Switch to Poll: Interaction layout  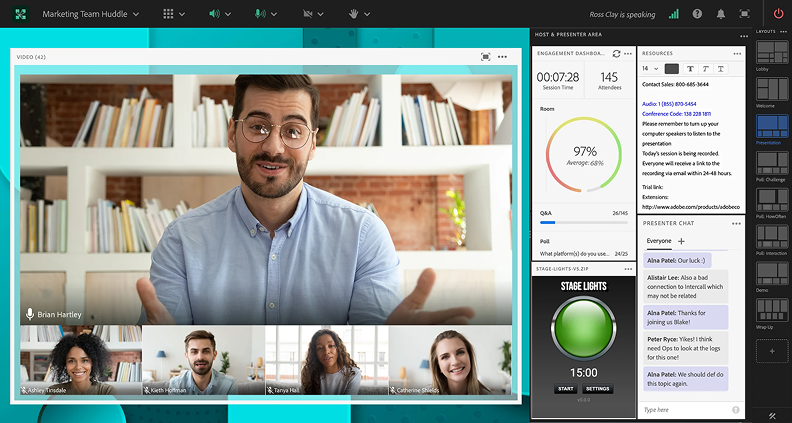point(772,237)
